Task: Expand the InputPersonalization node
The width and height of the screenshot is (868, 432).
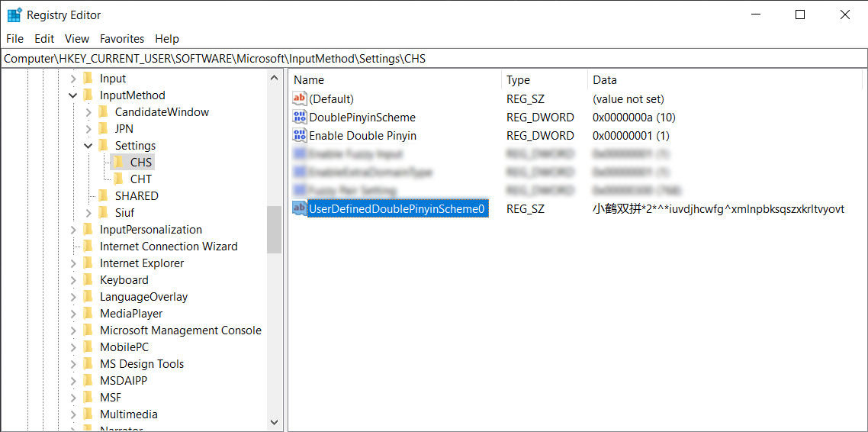Action: tap(73, 230)
